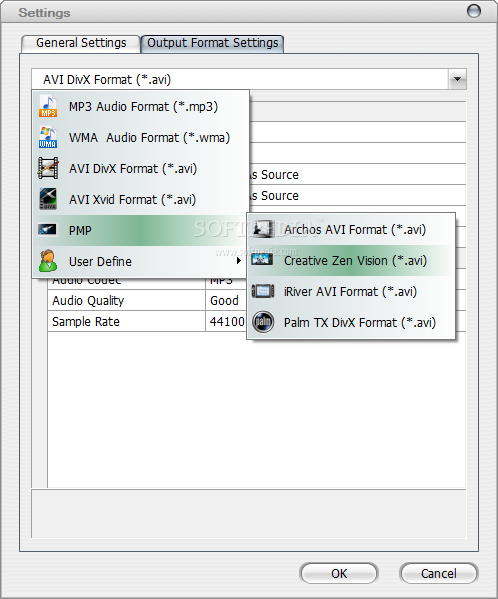
Task: Click the WMA audio format icon
Action: click(x=48, y=138)
